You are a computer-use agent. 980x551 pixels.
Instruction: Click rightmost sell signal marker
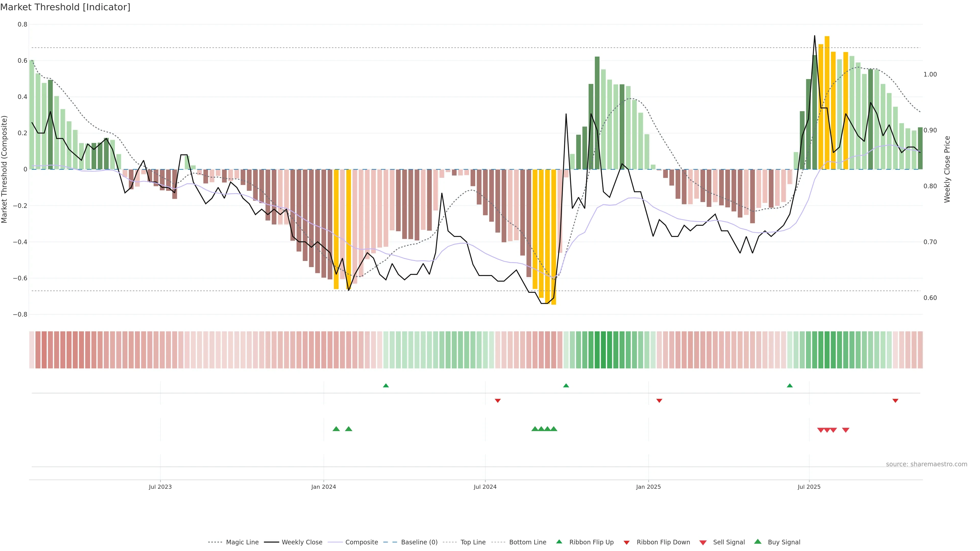click(846, 430)
